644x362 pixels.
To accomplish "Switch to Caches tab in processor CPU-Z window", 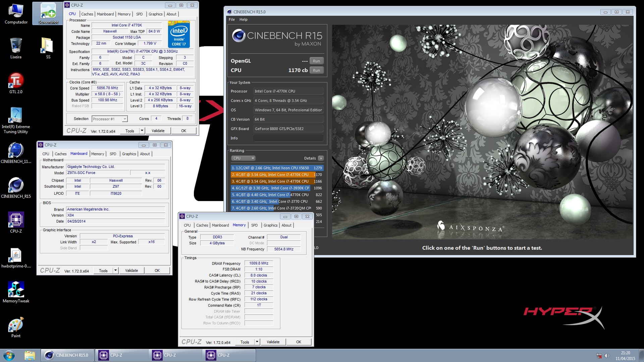I will [x=87, y=14].
